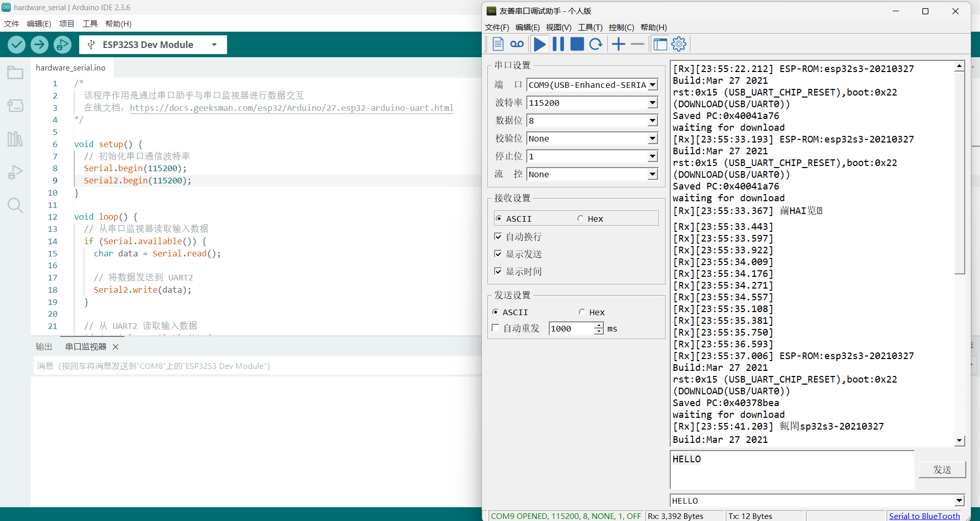The image size is (980, 521).
Task: Open the 工具(T) menu in serial assistant
Action: [x=590, y=28]
